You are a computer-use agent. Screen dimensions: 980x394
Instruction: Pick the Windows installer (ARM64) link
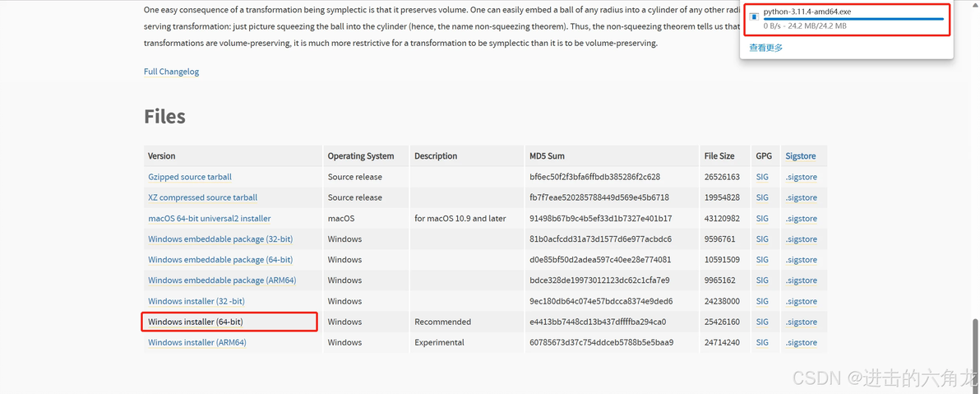pos(196,342)
